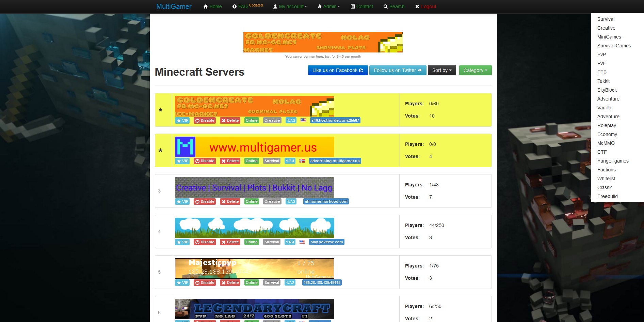Viewport: 644px width, 322px height.
Task: Open the Contact page
Action: tap(362, 6)
